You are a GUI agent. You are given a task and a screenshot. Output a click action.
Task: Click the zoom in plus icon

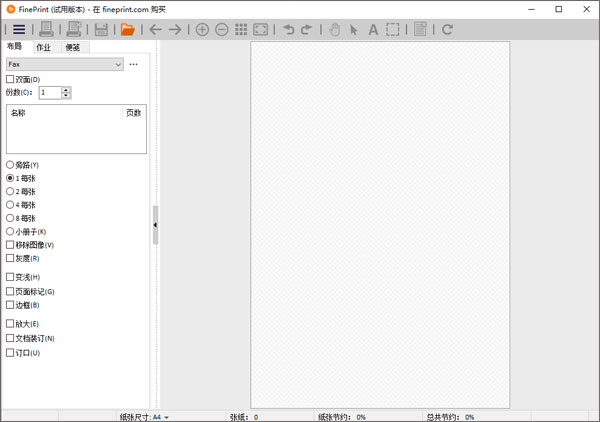pyautogui.click(x=202, y=30)
